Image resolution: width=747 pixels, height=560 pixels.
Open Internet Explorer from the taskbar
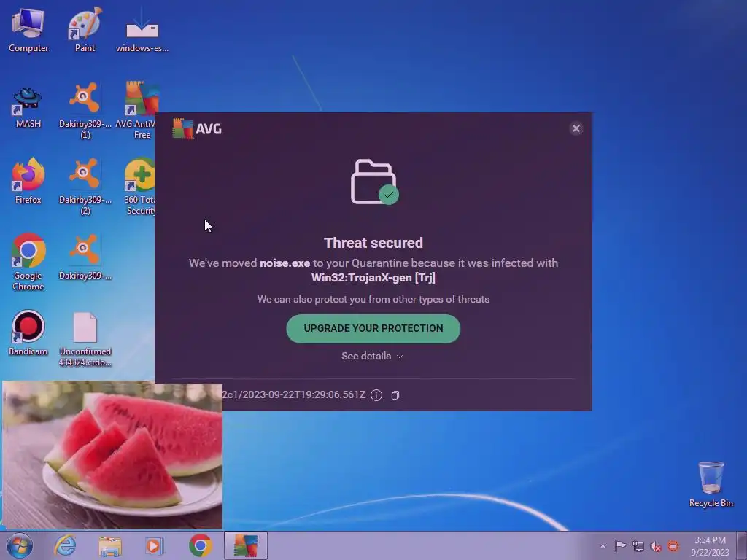[65, 545]
